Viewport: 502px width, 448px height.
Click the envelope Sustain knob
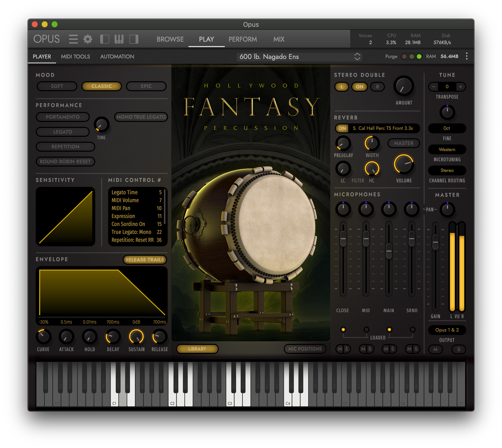click(x=136, y=336)
